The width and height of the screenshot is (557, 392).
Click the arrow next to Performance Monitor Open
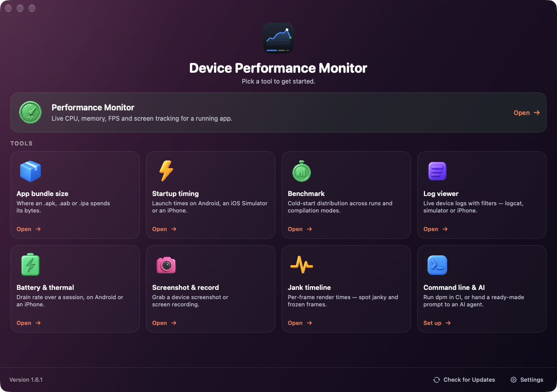click(537, 112)
